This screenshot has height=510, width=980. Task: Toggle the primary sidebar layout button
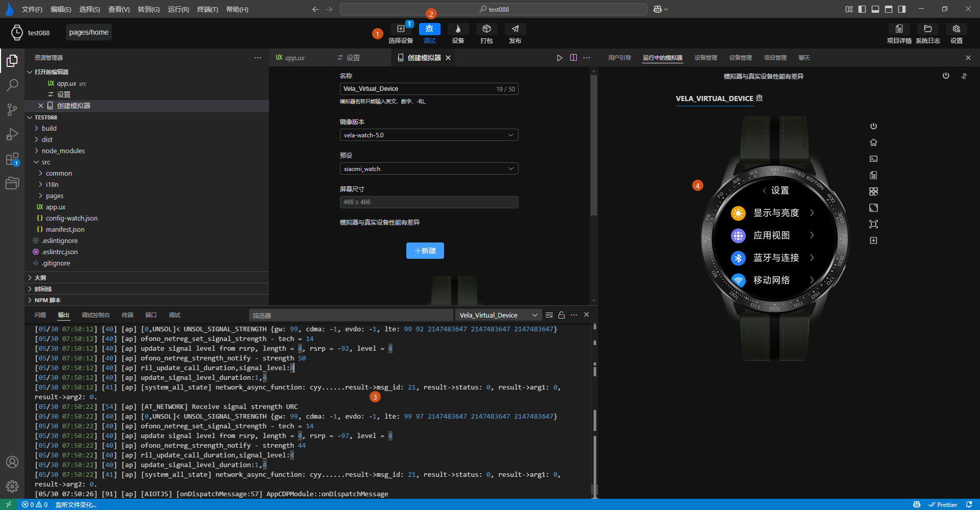pyautogui.click(x=862, y=9)
